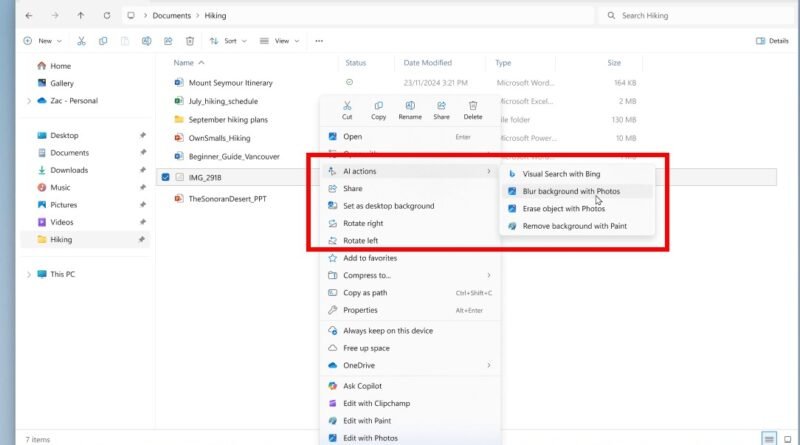Choose Set as desktop background
This screenshot has height=445, width=800.
click(410, 206)
